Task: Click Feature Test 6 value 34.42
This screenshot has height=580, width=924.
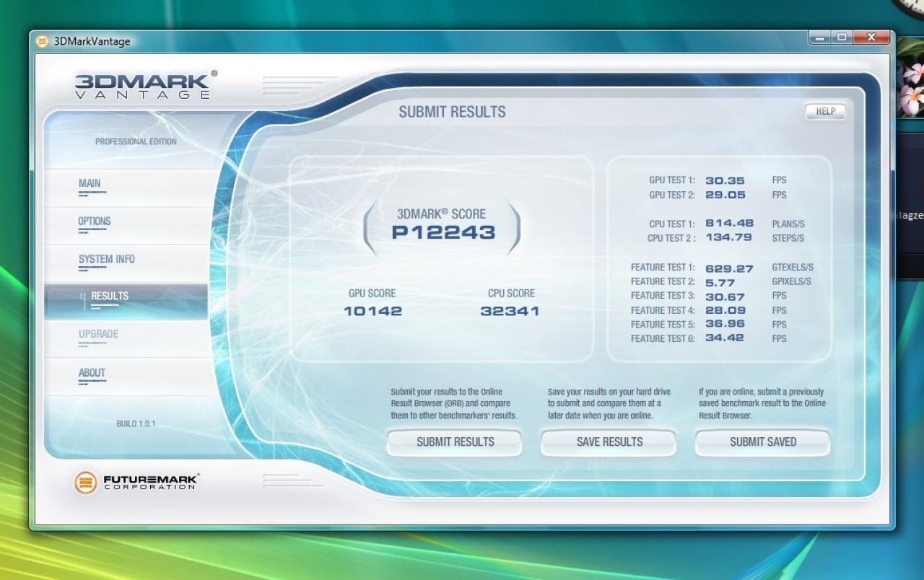Action: tap(724, 337)
